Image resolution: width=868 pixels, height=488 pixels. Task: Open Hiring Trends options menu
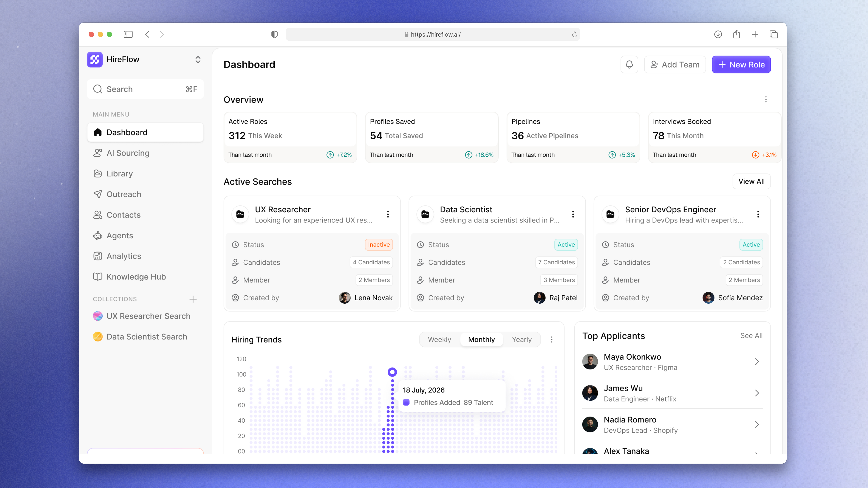coord(552,340)
